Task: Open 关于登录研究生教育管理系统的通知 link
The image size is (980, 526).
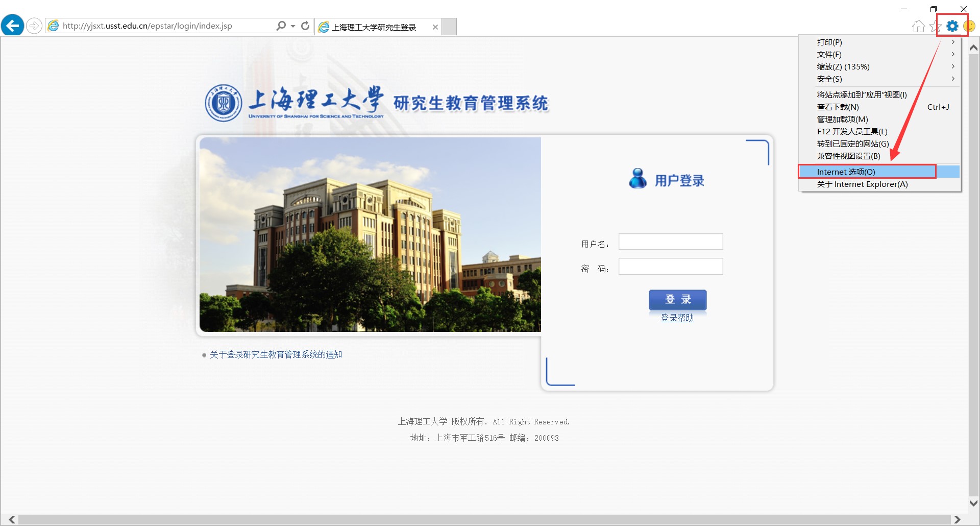Action: coord(276,354)
